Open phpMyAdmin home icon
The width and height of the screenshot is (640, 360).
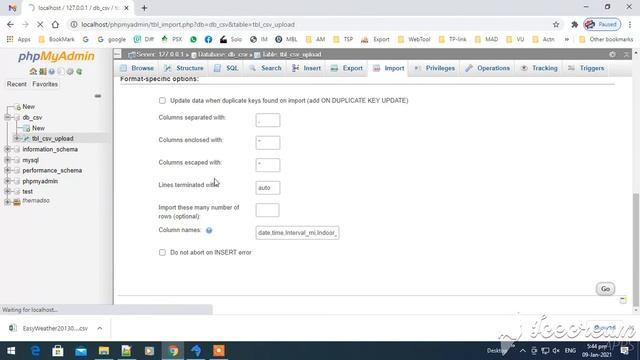33,71
